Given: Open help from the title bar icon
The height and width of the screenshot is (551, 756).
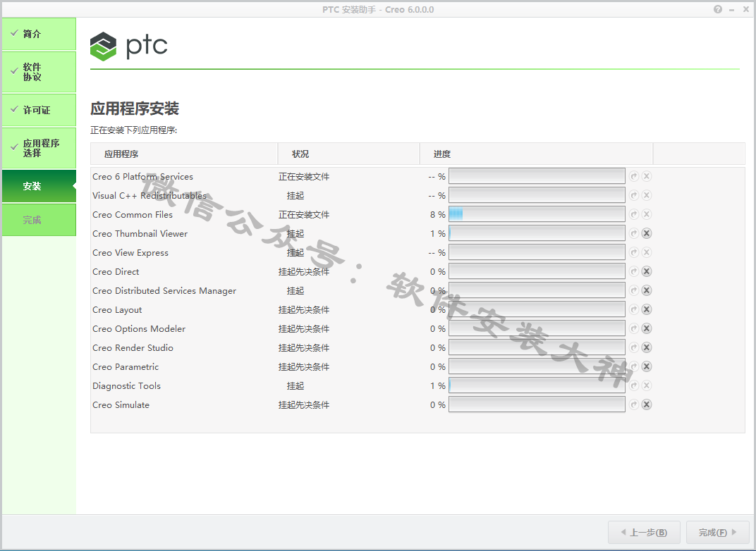Looking at the screenshot, I should [718, 9].
